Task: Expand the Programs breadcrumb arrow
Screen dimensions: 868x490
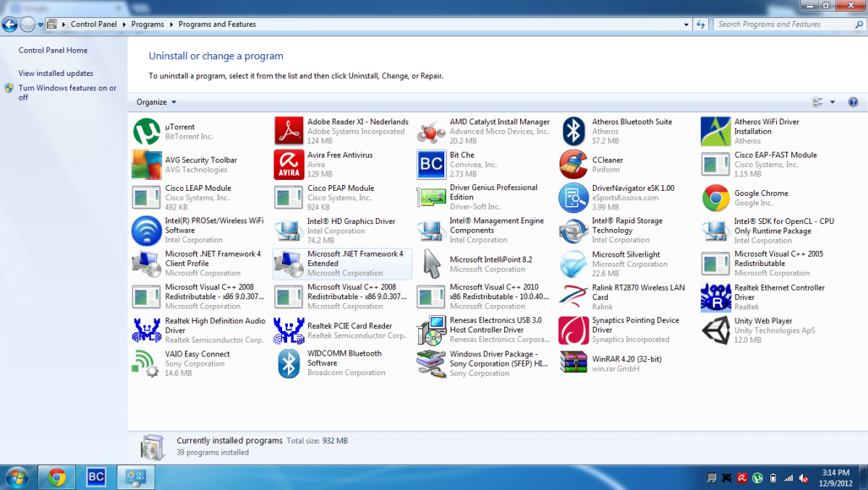Action: pos(171,25)
